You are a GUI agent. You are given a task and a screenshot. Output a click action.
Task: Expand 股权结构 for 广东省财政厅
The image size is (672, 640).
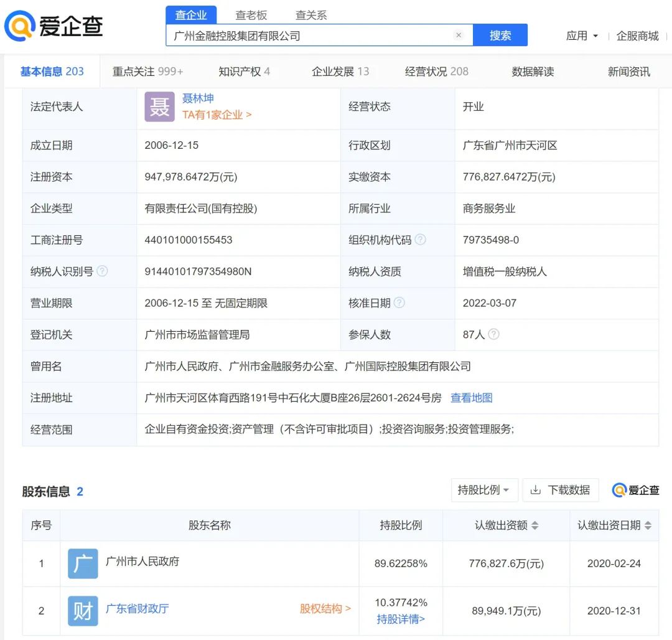(x=325, y=608)
